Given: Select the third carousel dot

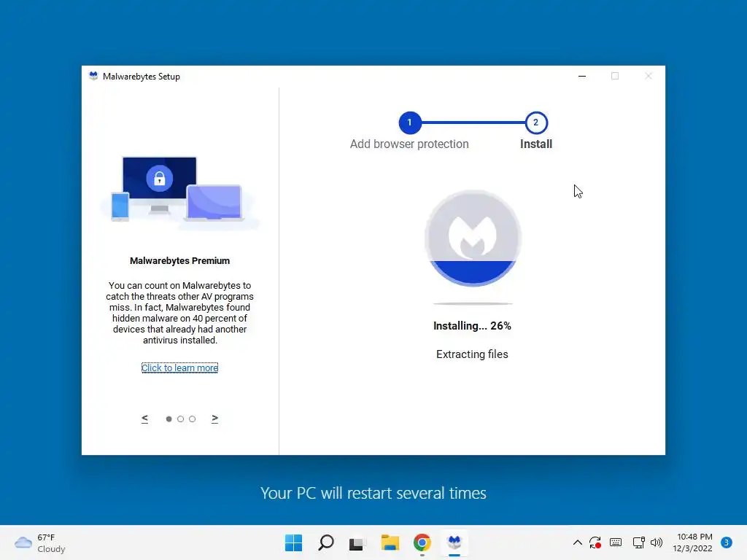Looking at the screenshot, I should 192,419.
